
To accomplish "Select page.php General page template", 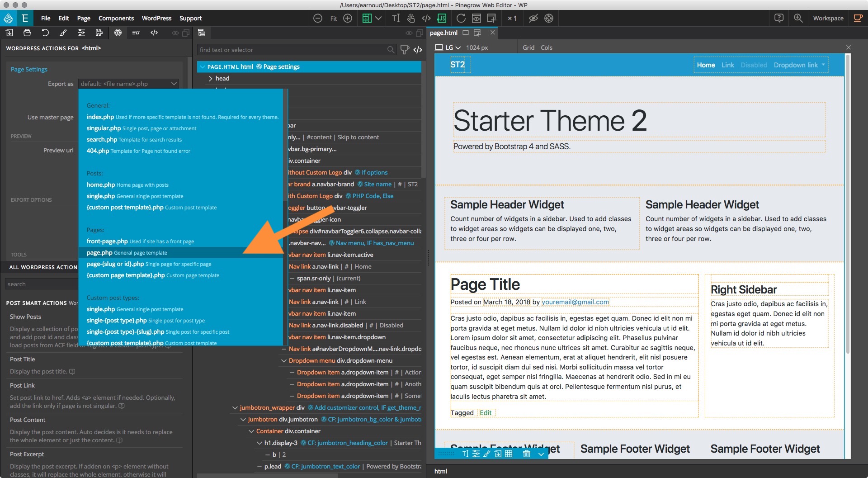I will [181, 253].
